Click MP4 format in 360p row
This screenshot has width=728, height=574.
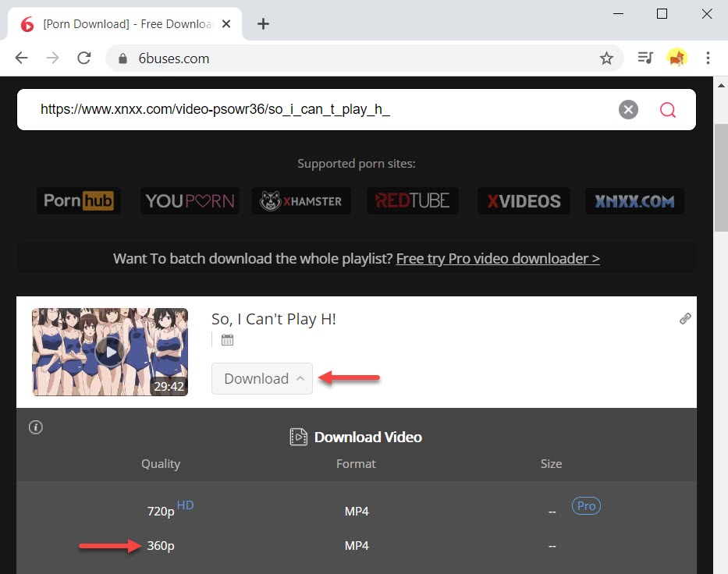(357, 546)
